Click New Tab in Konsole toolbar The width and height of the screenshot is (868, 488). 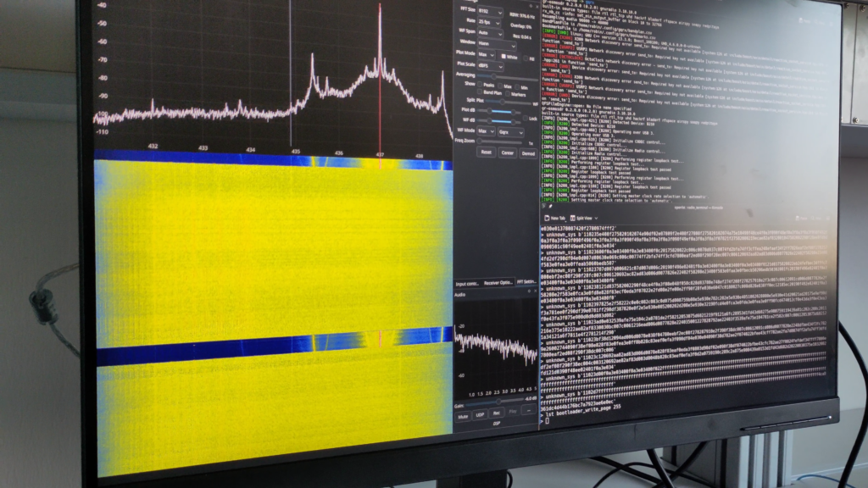coord(555,219)
